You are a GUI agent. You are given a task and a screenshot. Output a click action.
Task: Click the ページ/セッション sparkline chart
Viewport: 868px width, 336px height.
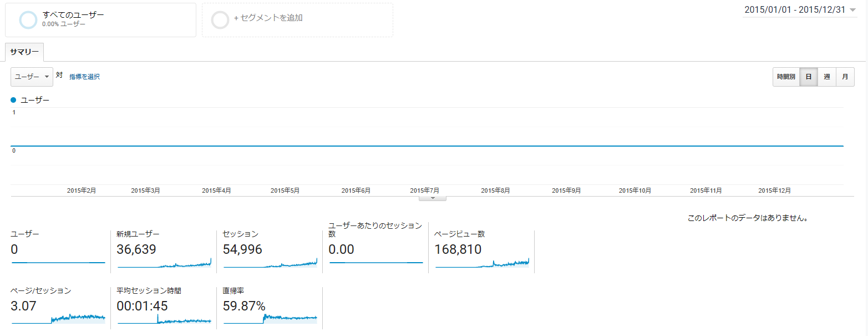(58, 318)
